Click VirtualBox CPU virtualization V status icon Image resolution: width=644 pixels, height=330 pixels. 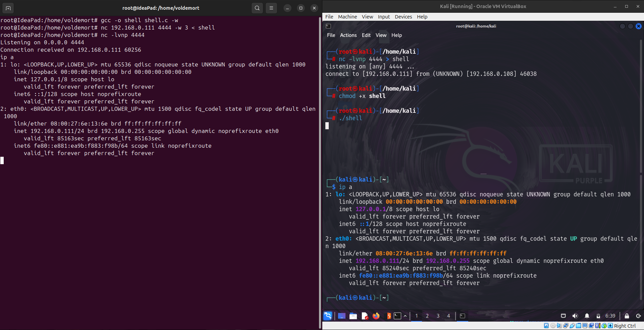pyautogui.click(x=598, y=326)
